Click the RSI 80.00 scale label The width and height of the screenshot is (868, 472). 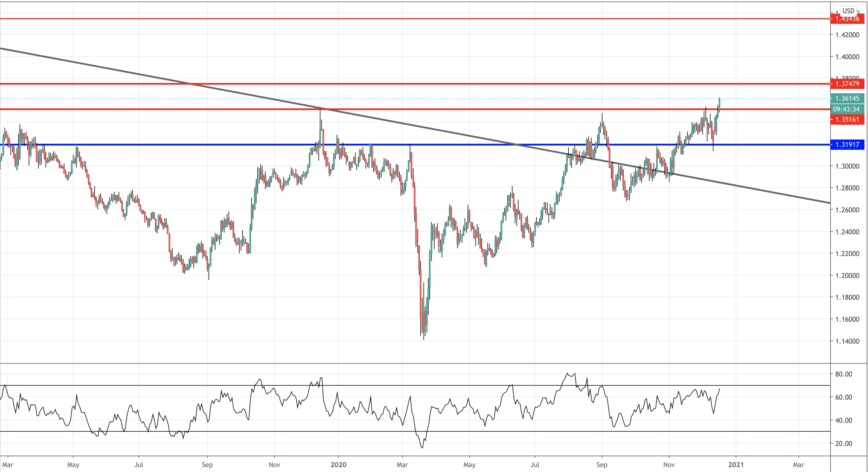coord(843,374)
